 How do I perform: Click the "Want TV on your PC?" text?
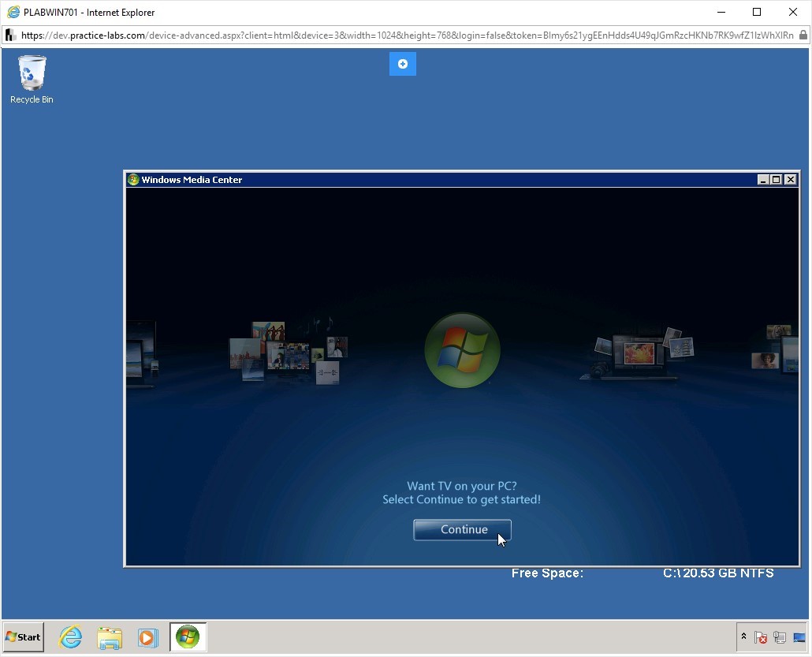pos(462,486)
